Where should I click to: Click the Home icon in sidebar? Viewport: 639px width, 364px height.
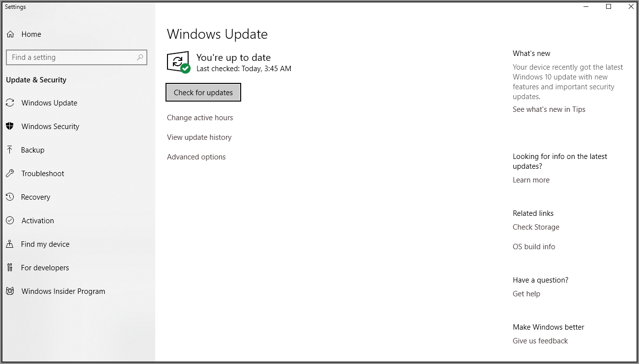point(10,34)
